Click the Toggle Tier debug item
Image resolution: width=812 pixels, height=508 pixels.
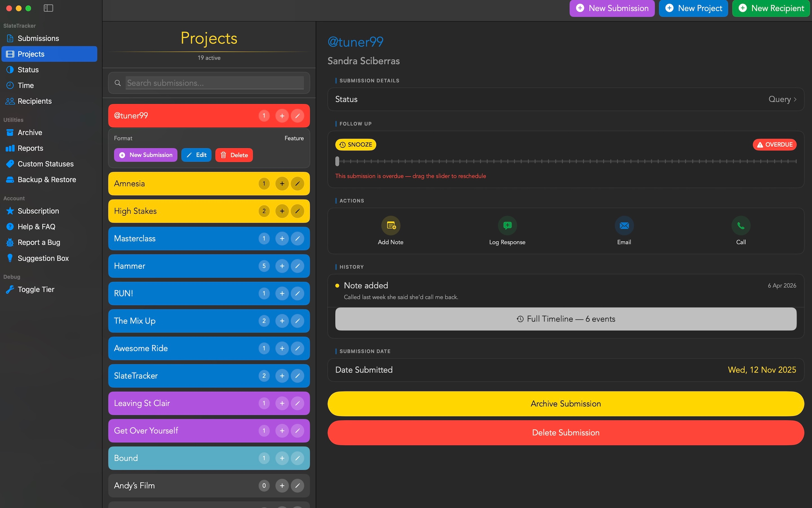(49, 289)
